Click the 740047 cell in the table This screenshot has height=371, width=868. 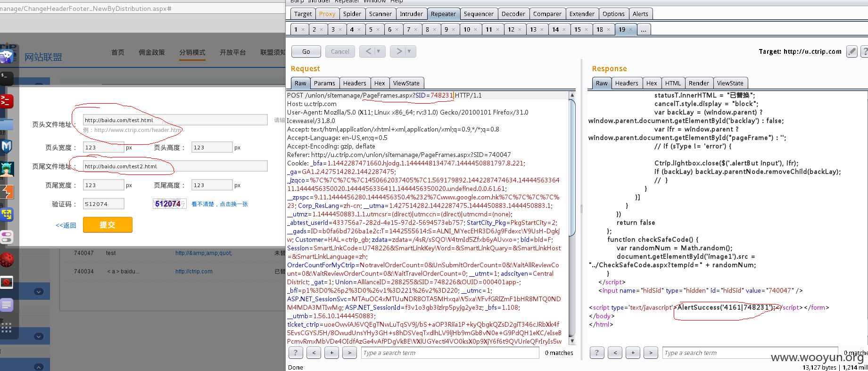point(84,253)
